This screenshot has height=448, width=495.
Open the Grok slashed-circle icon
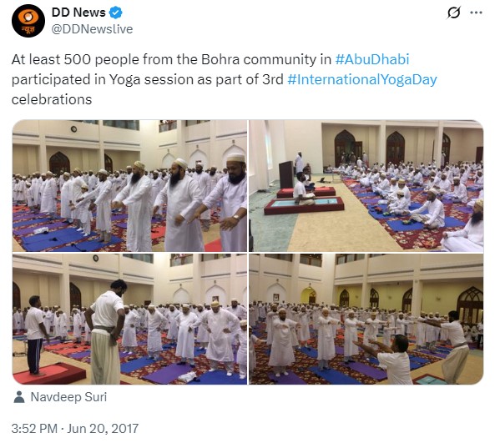tap(453, 13)
